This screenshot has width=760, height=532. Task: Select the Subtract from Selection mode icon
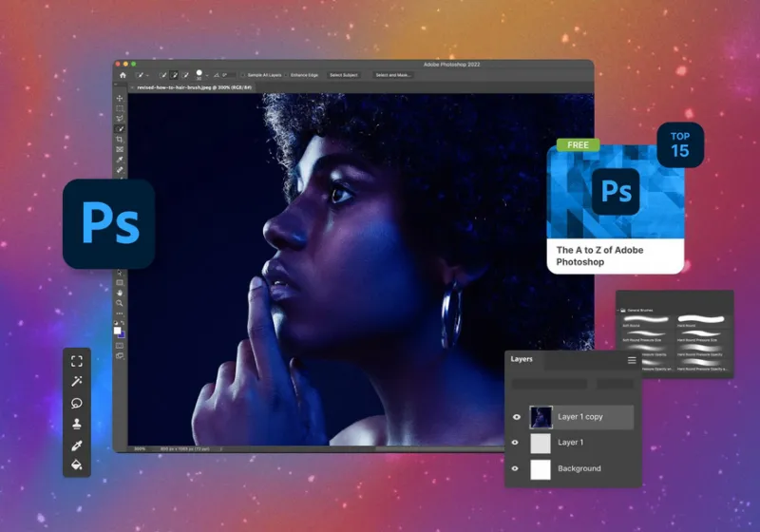tap(185, 75)
